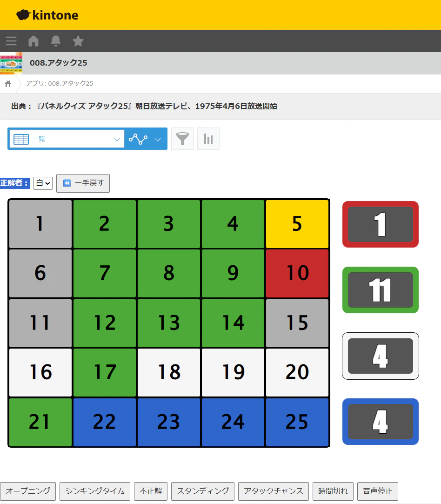This screenshot has width=441, height=504.
Task: Select green panel 12
Action: pyautogui.click(x=105, y=323)
